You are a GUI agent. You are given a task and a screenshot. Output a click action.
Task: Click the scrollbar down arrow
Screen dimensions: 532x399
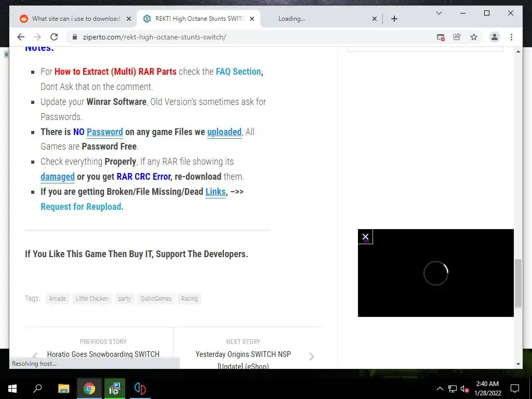pyautogui.click(x=518, y=364)
